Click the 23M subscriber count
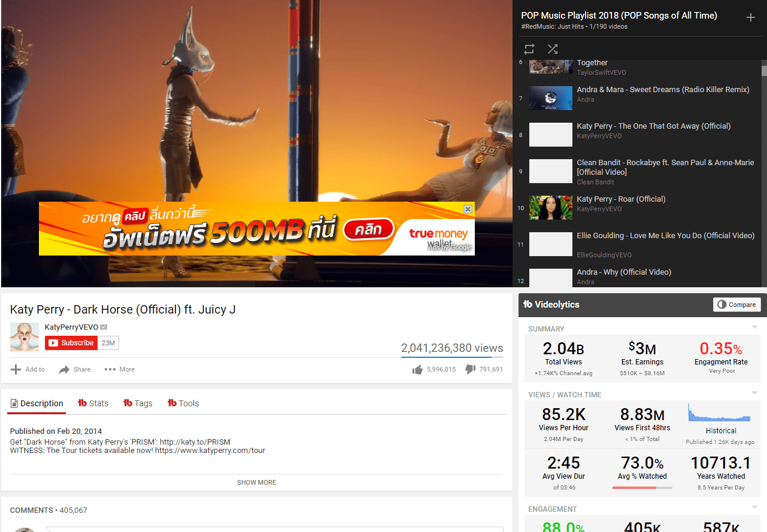 [x=108, y=343]
